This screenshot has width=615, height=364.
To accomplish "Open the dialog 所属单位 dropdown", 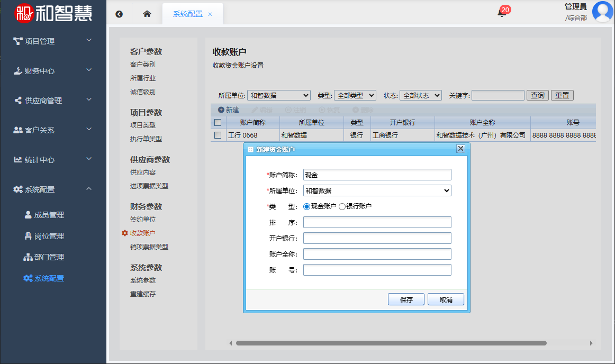I will click(377, 190).
